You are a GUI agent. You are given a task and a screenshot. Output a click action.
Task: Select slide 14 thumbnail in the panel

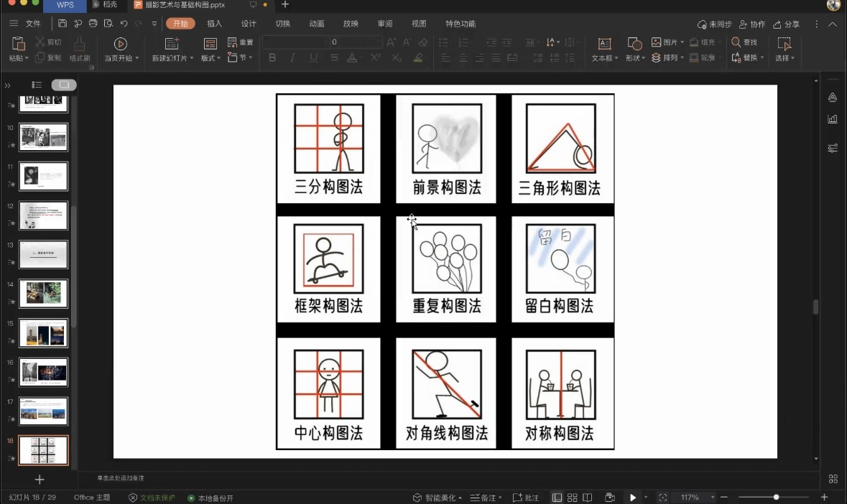43,294
